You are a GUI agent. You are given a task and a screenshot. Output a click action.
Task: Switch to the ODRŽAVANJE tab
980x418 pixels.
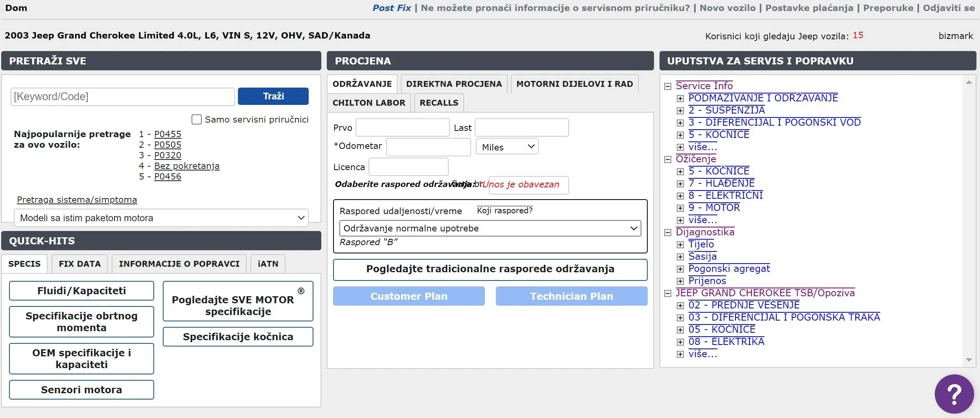coord(362,84)
